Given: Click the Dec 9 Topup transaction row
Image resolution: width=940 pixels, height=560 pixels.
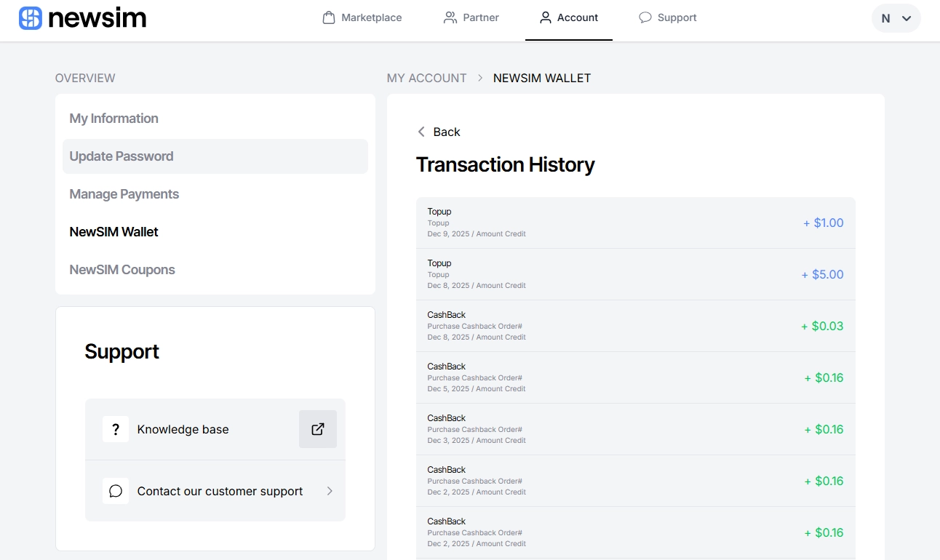Looking at the screenshot, I should click(x=636, y=223).
